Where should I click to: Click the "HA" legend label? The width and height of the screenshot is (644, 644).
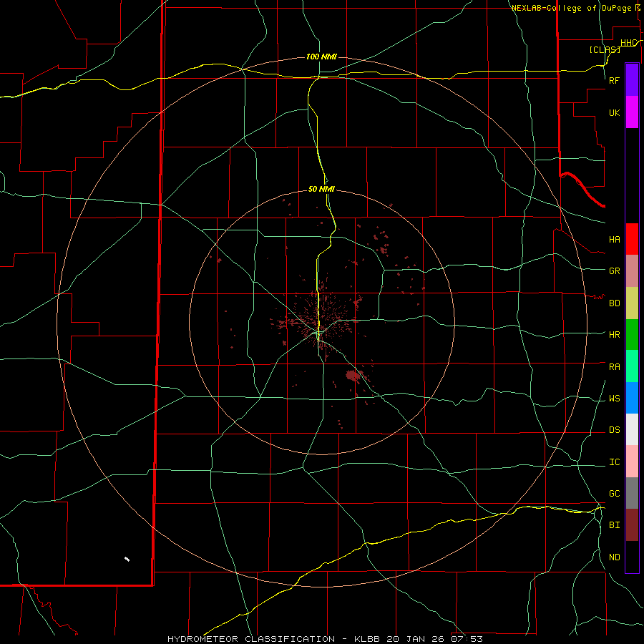pos(614,240)
